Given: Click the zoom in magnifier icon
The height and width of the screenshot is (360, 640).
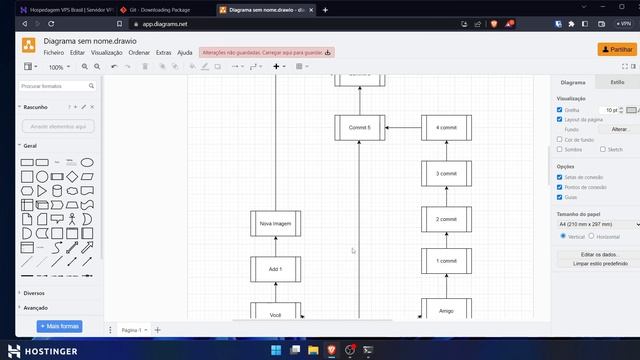Looking at the screenshot, I should pyautogui.click(x=84, y=67).
